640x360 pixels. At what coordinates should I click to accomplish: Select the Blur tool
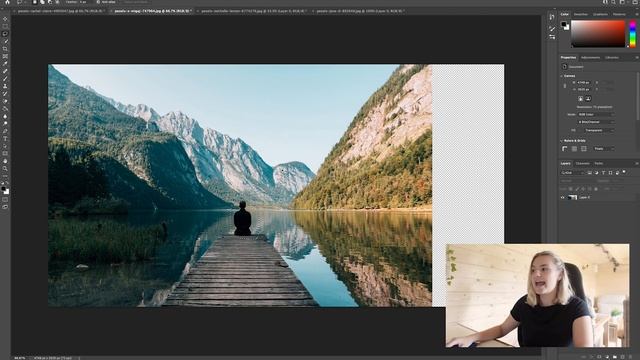5,116
